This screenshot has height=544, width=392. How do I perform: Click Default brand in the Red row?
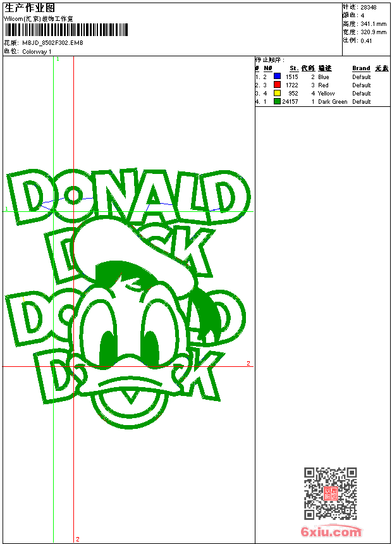[x=361, y=85]
